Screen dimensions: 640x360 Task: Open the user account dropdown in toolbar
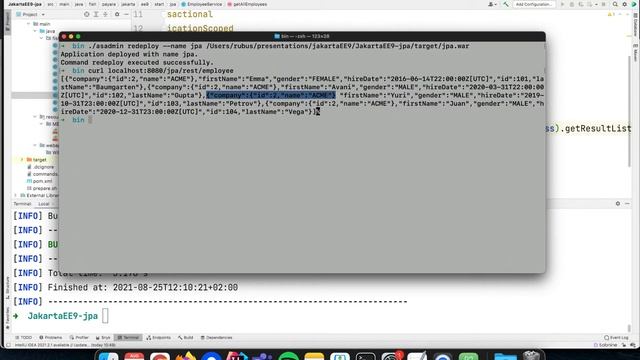(x=492, y=4)
